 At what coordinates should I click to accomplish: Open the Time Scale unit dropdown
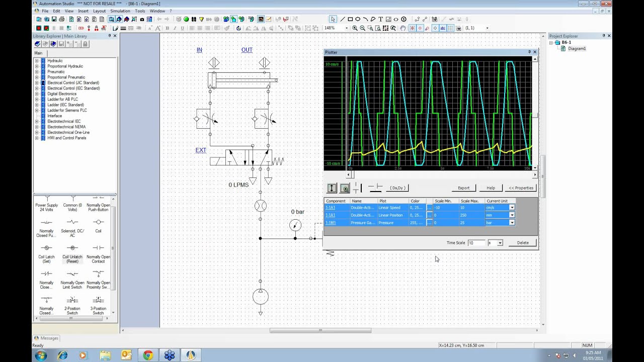[500, 243]
